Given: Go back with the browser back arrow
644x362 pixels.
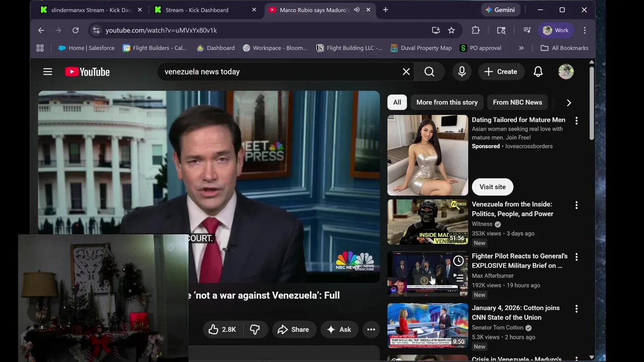Looking at the screenshot, I should [x=41, y=30].
